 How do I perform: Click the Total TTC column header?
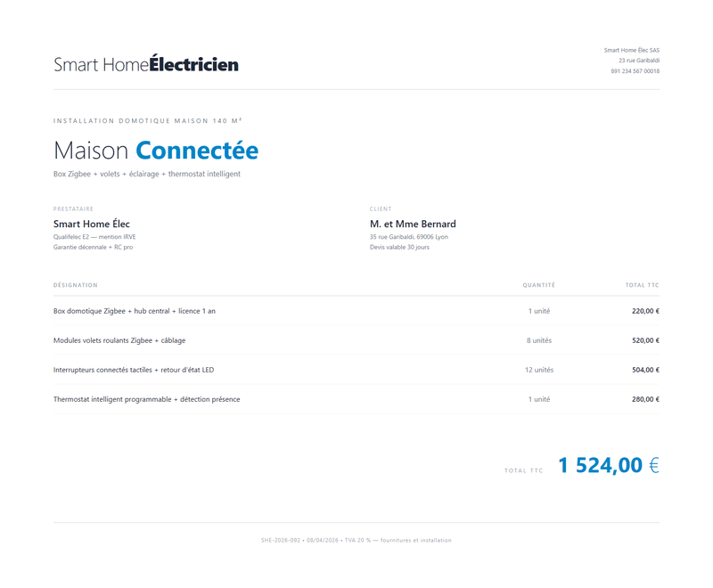[642, 285]
